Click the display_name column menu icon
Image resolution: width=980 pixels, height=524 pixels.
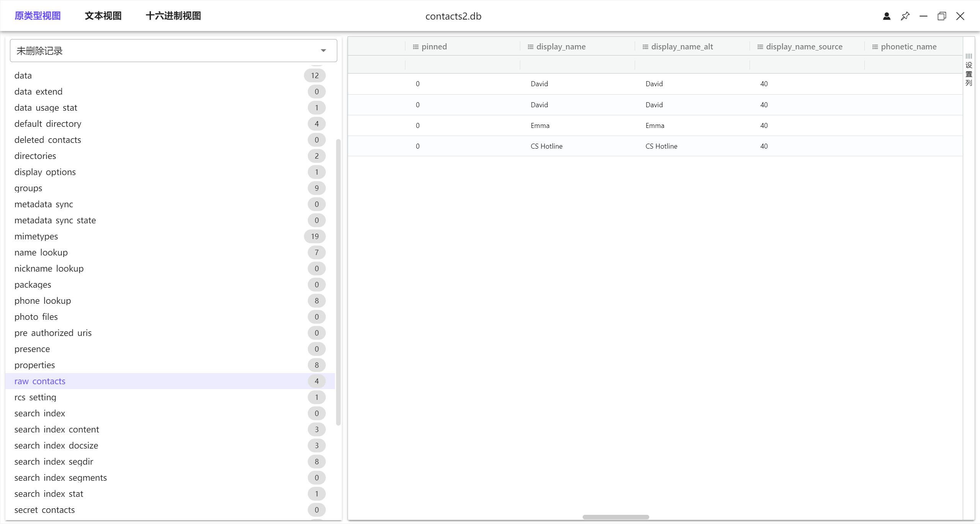pos(530,47)
